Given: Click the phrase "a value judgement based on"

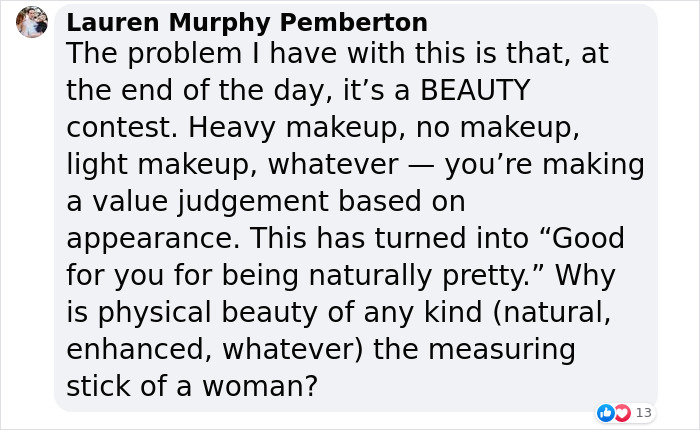Looking at the screenshot, I should click(266, 202).
